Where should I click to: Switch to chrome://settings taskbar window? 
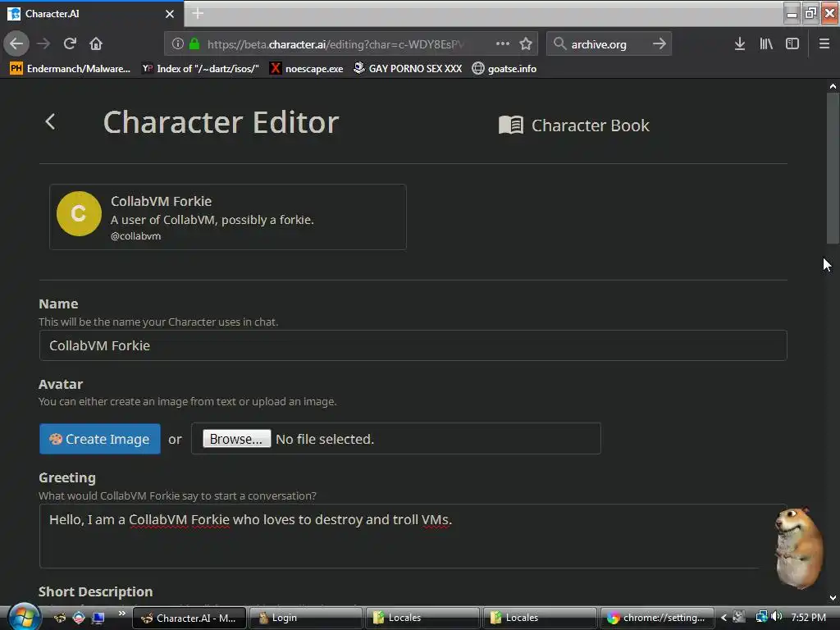click(x=657, y=618)
